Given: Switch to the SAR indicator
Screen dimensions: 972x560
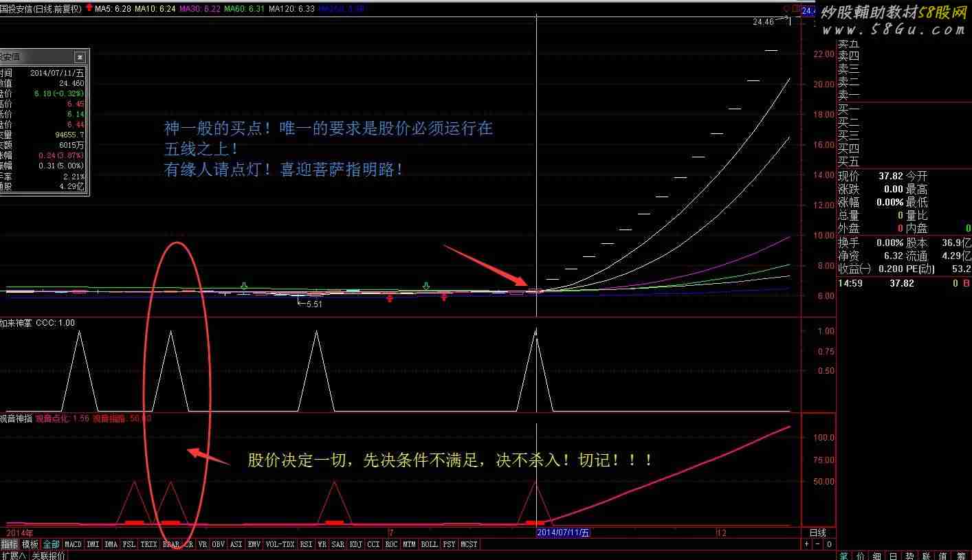Looking at the screenshot, I should click(338, 544).
